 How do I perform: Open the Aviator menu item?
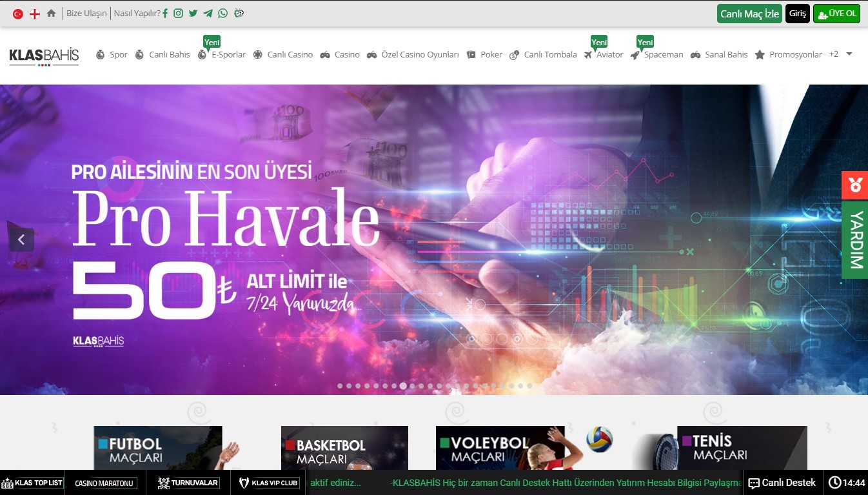click(610, 55)
